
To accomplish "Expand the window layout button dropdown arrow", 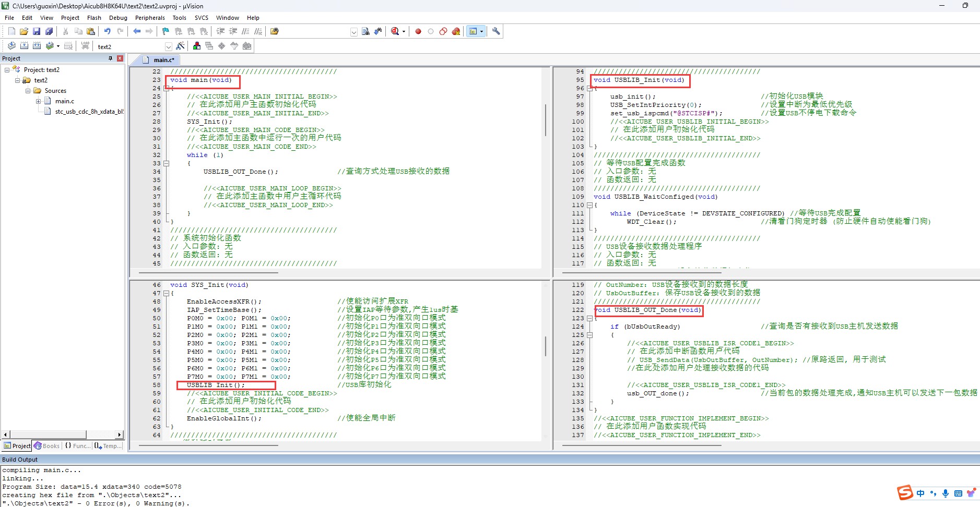I will pos(481,31).
